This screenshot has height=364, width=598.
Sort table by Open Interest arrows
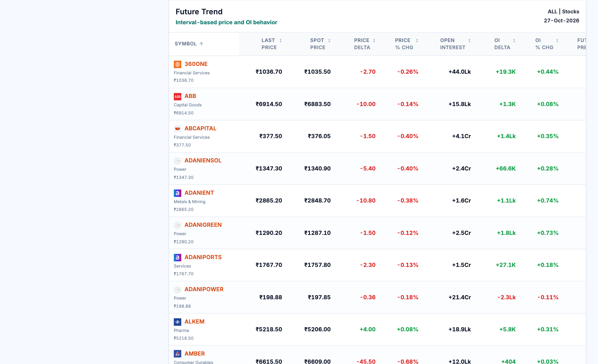469,40
